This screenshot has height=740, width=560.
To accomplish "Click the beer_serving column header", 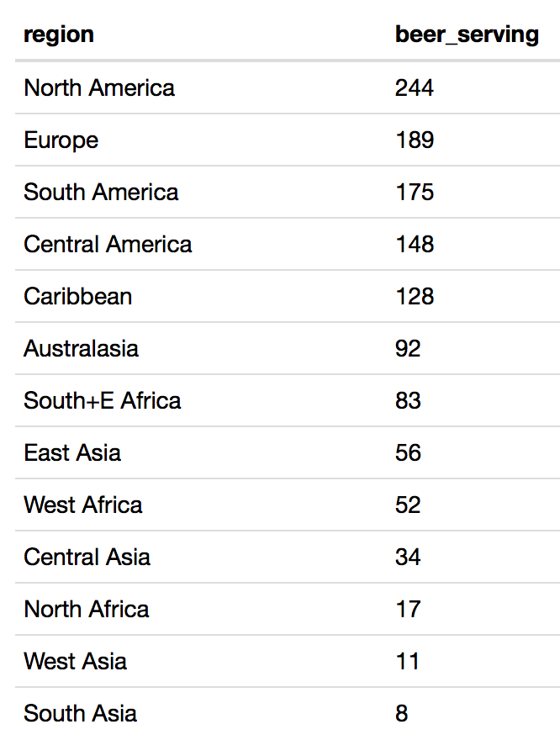I will pos(467,34).
